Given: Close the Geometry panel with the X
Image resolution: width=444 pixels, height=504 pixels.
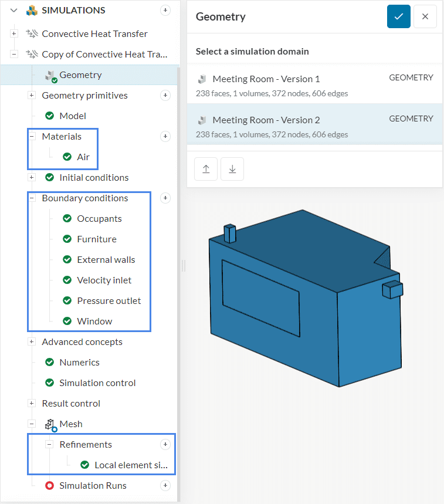Looking at the screenshot, I should [x=425, y=16].
